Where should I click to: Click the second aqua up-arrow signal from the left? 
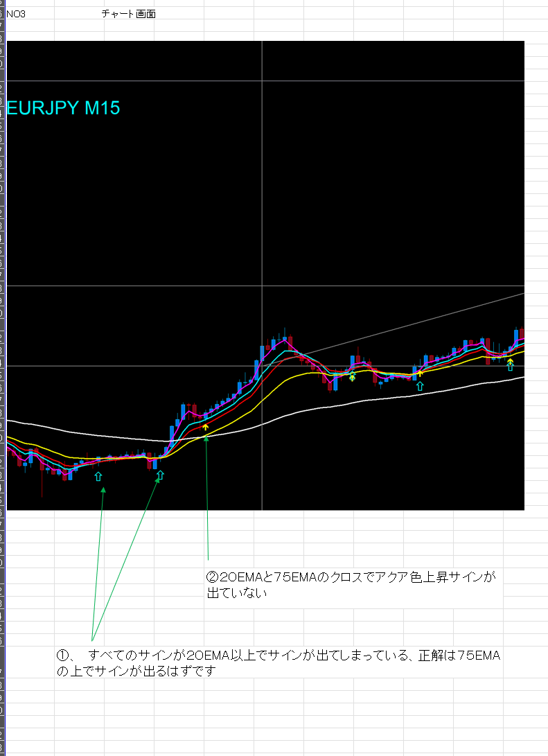click(161, 475)
